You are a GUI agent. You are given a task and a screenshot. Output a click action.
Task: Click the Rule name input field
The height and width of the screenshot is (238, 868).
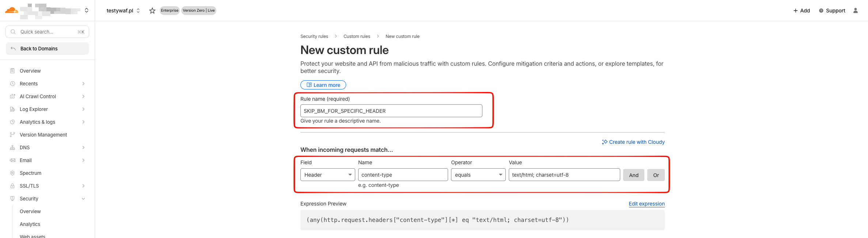391,111
